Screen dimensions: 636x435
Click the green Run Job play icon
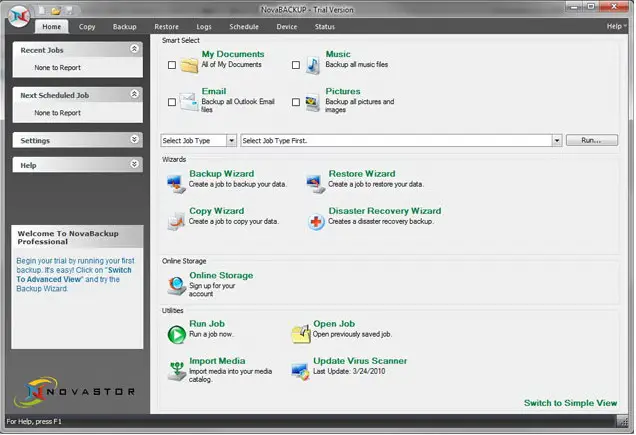176,335
